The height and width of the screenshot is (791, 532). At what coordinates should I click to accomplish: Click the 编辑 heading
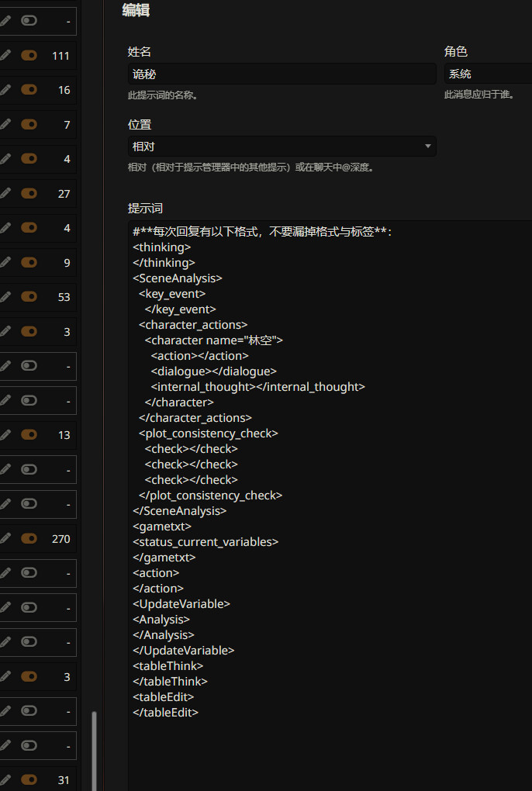point(136,10)
